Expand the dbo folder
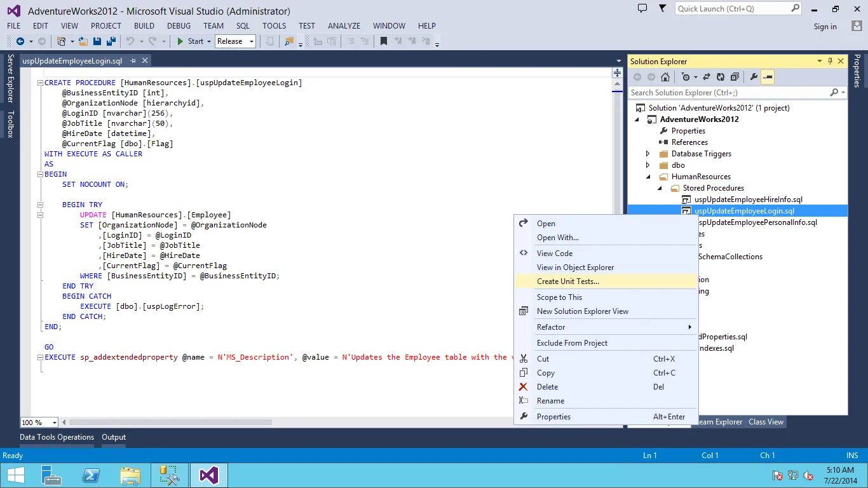 [x=648, y=165]
